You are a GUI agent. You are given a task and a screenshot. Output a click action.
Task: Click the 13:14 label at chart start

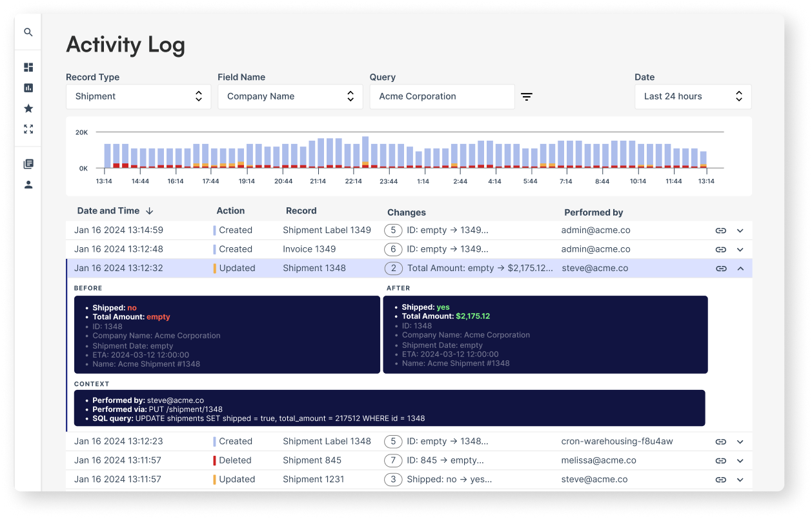104,181
